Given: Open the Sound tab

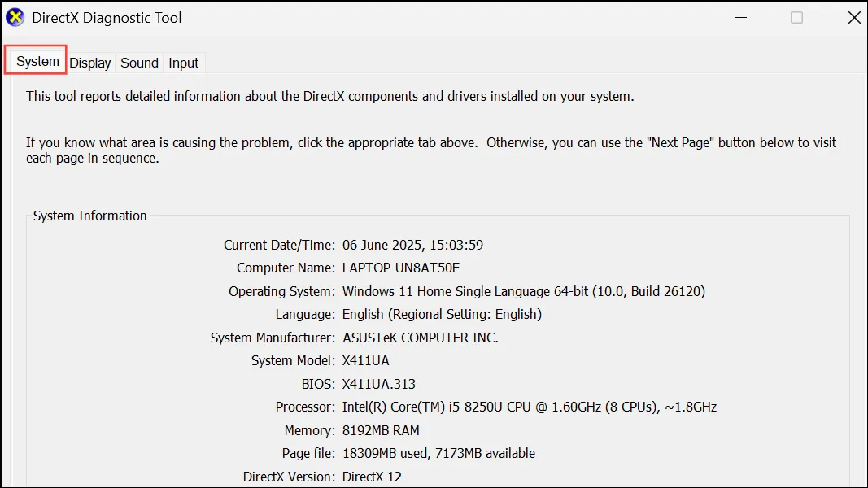Looking at the screenshot, I should [x=139, y=63].
